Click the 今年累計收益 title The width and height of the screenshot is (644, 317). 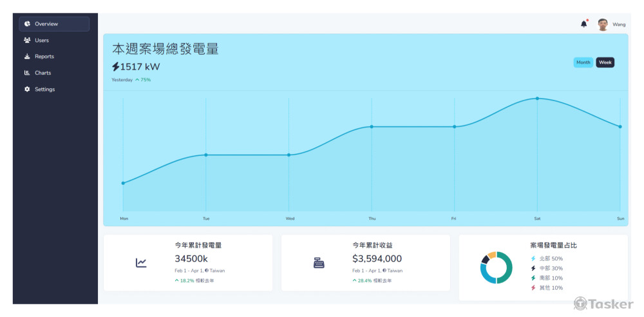tap(372, 245)
